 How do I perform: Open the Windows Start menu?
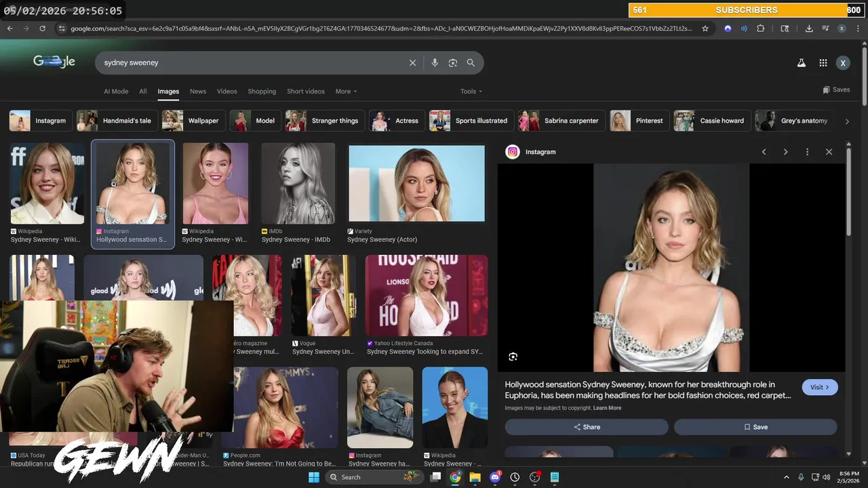(x=314, y=477)
